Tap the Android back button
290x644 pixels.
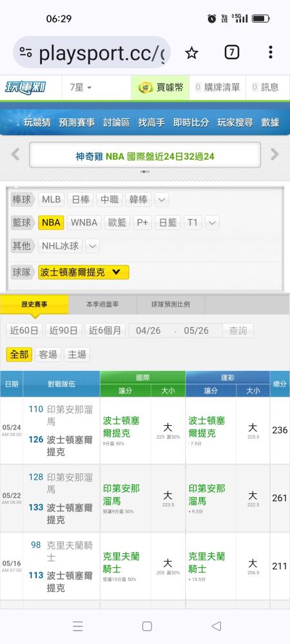[216, 626]
